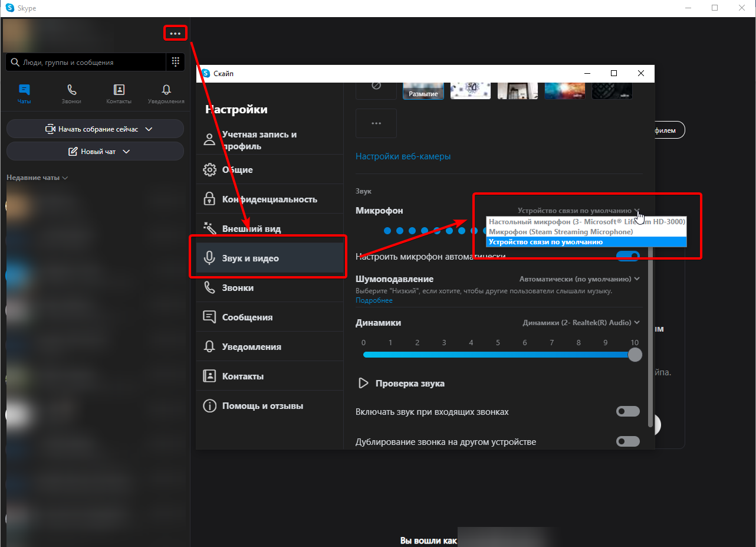
Task: Open the Контакты settings section
Action: [x=269, y=376]
